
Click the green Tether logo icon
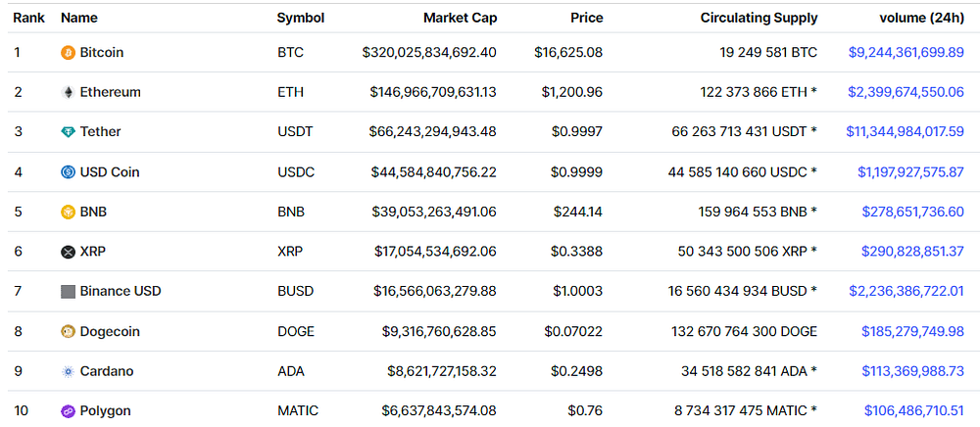(x=68, y=132)
